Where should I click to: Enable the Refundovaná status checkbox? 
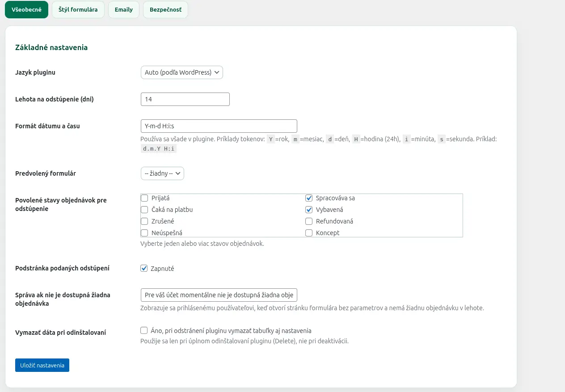click(x=309, y=221)
